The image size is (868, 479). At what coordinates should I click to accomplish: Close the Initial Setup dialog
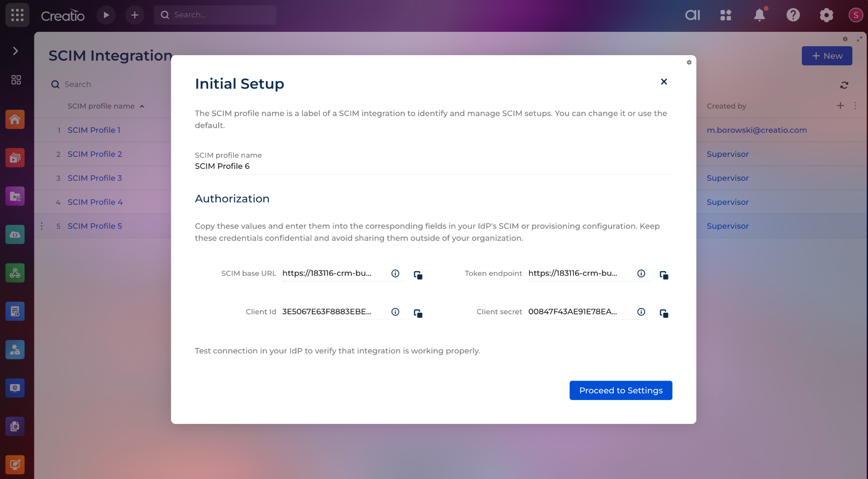[664, 81]
